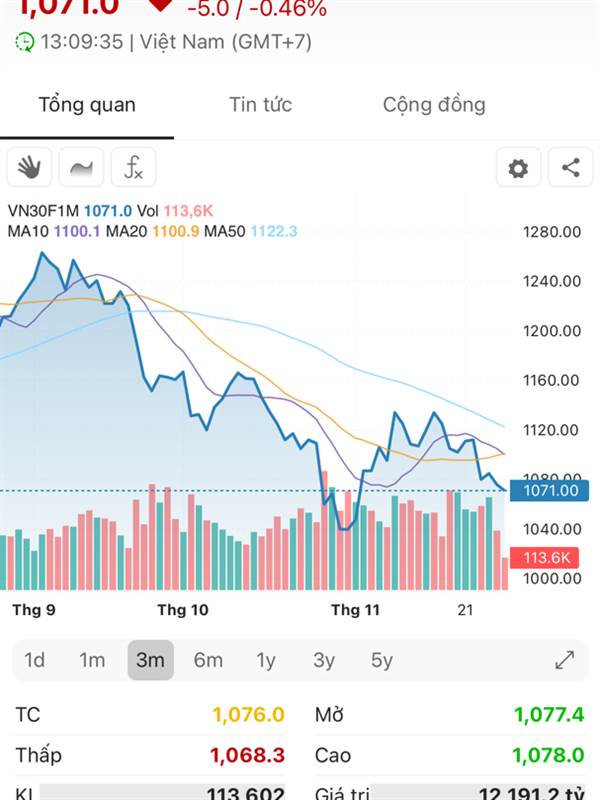Choose the 6m time range
The image size is (600, 800).
[208, 660]
